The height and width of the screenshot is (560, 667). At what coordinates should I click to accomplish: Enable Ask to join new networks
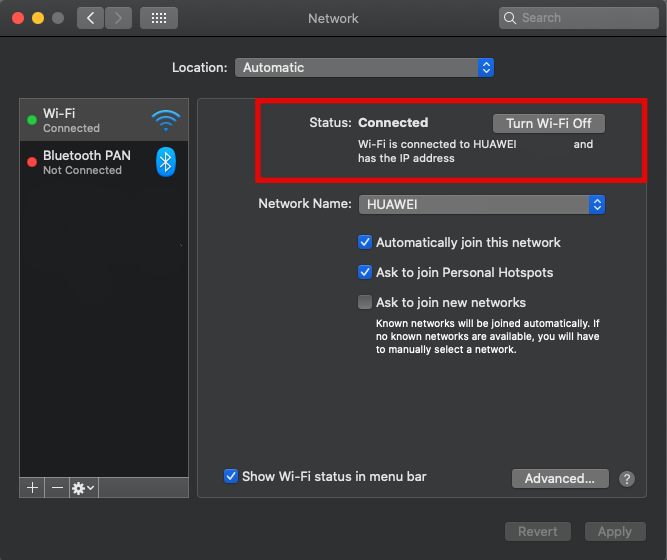tap(365, 302)
